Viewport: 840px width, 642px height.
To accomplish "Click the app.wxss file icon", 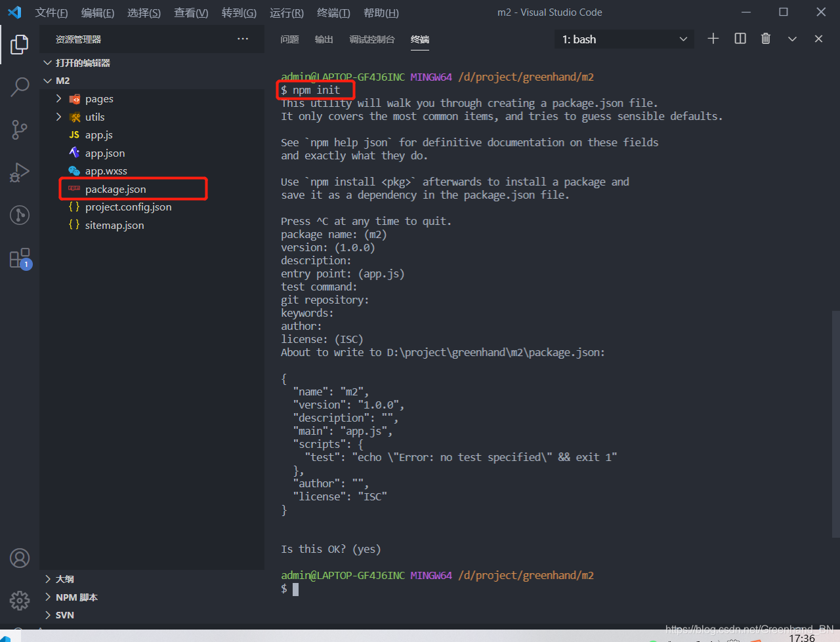I will pyautogui.click(x=74, y=171).
